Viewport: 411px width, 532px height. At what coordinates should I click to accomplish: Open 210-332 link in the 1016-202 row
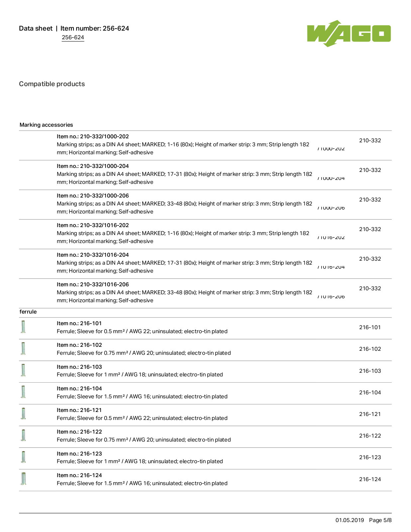pyautogui.click(x=370, y=229)
